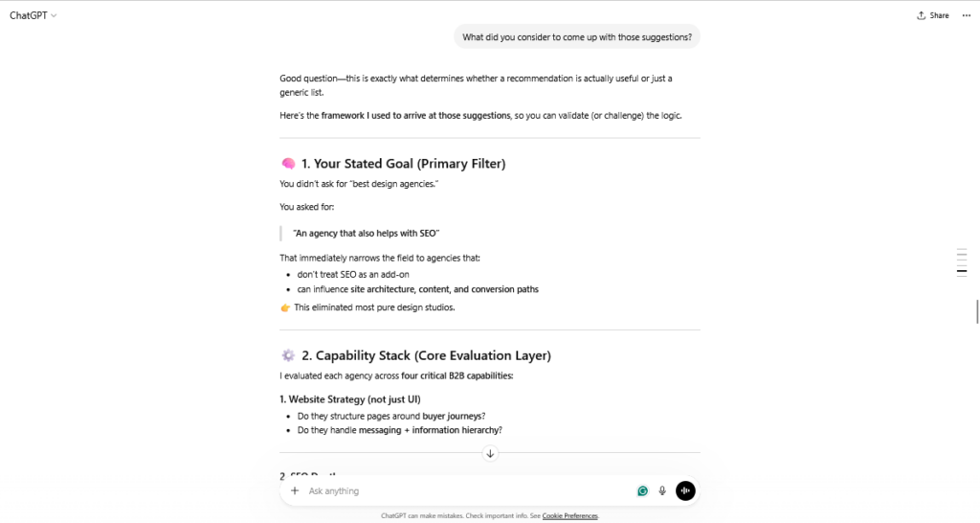Image resolution: width=980 pixels, height=523 pixels.
Task: Click the brain emoji beside Stated Goal
Action: [x=288, y=164]
